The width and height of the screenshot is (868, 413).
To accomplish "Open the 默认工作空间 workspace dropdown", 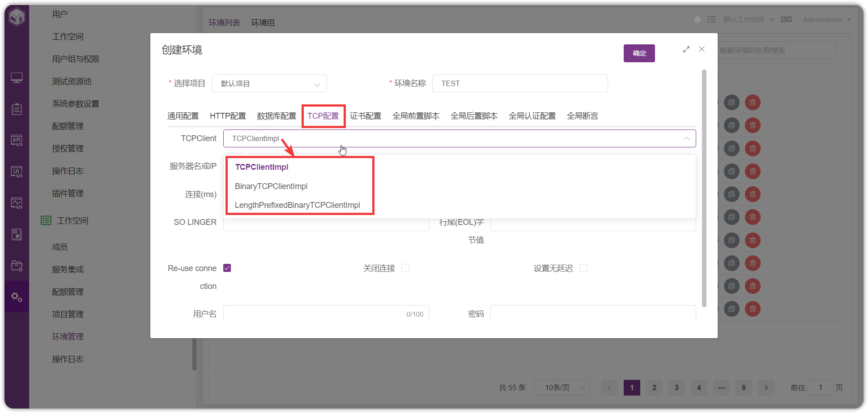I will pos(749,20).
